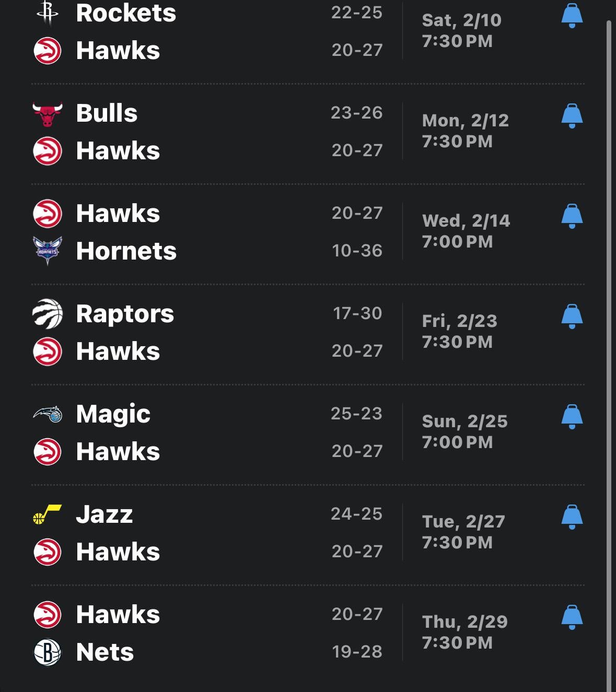Click the Houston Rockets logo
616x692 pixels.
(48, 13)
